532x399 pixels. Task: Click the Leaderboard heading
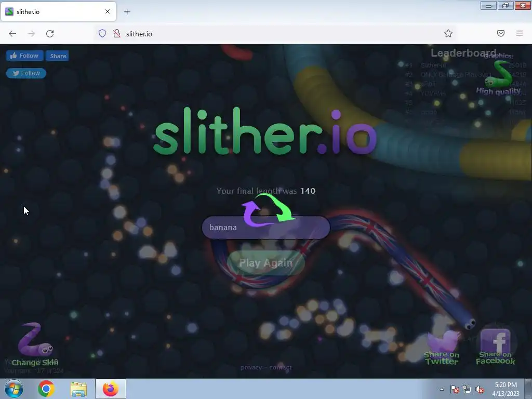(x=463, y=53)
